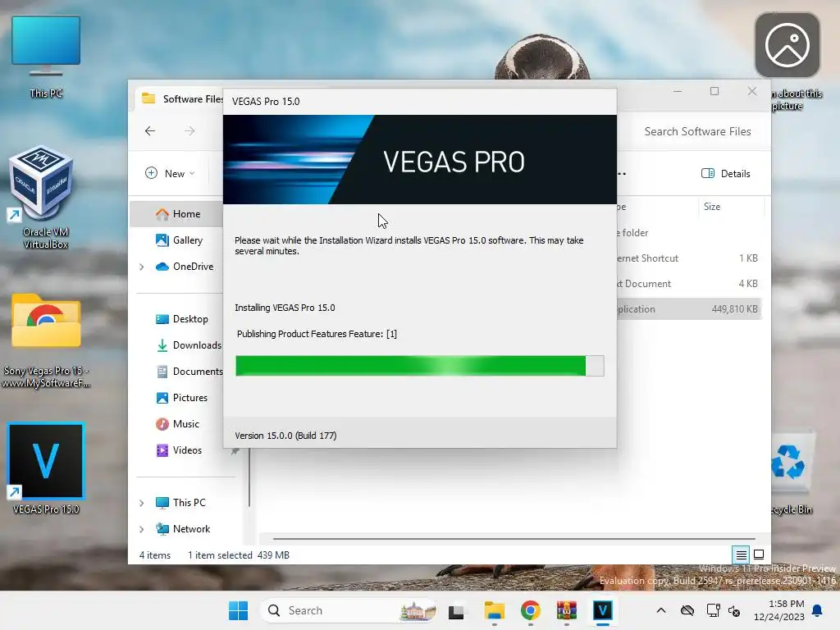840x630 pixels.
Task: Click the muted volume tray icon
Action: tap(734, 610)
